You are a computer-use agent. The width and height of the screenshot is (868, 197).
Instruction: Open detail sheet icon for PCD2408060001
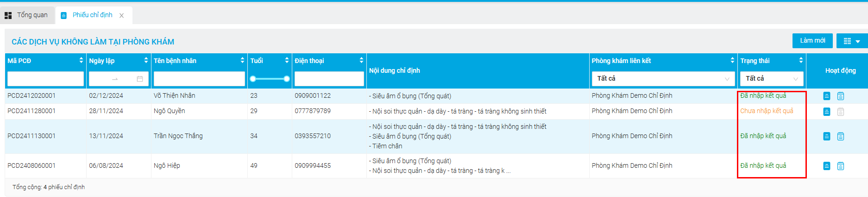(827, 166)
